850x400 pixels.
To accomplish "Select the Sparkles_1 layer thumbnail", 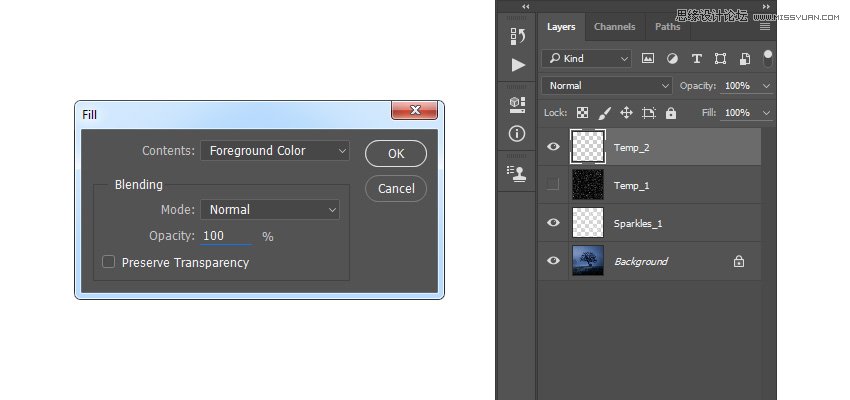I will click(x=588, y=223).
